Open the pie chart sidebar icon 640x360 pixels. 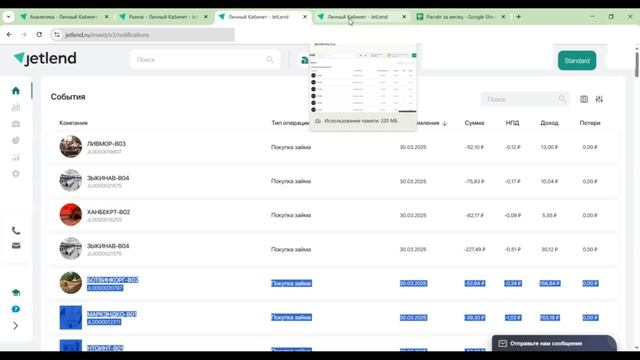coord(16,140)
